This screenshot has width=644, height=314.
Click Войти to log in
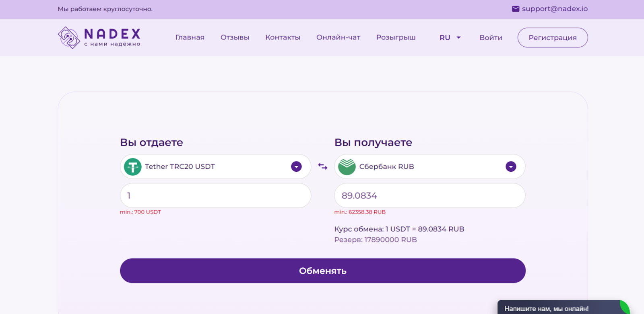[x=491, y=37]
